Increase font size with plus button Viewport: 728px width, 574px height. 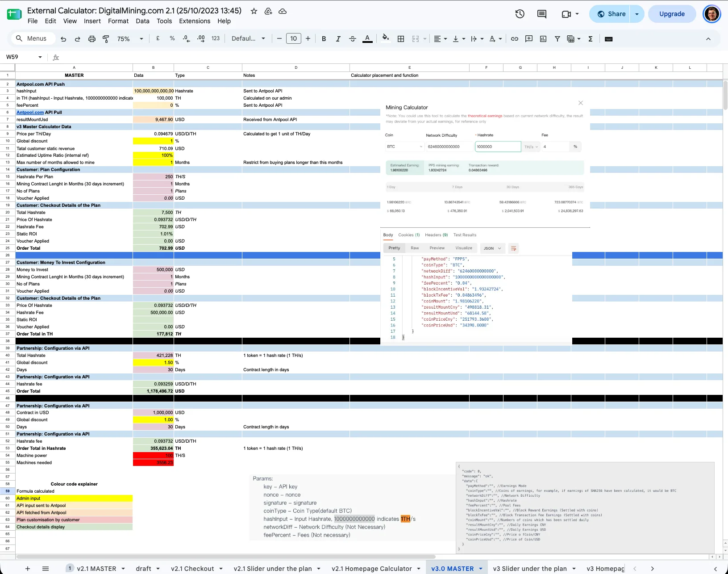[x=308, y=39]
